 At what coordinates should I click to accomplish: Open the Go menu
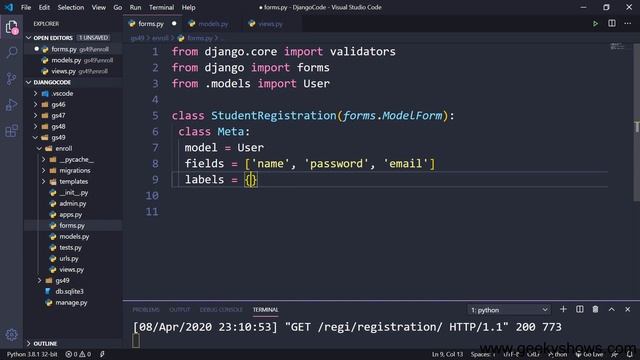click(118, 7)
